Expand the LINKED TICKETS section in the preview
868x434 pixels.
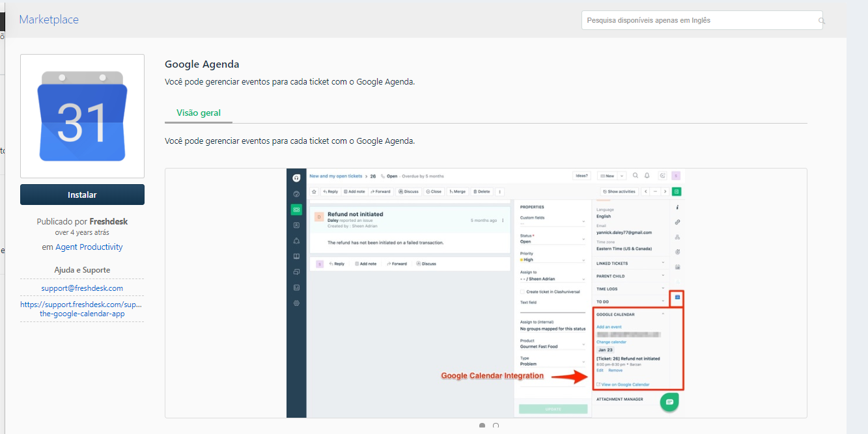[x=631, y=264]
